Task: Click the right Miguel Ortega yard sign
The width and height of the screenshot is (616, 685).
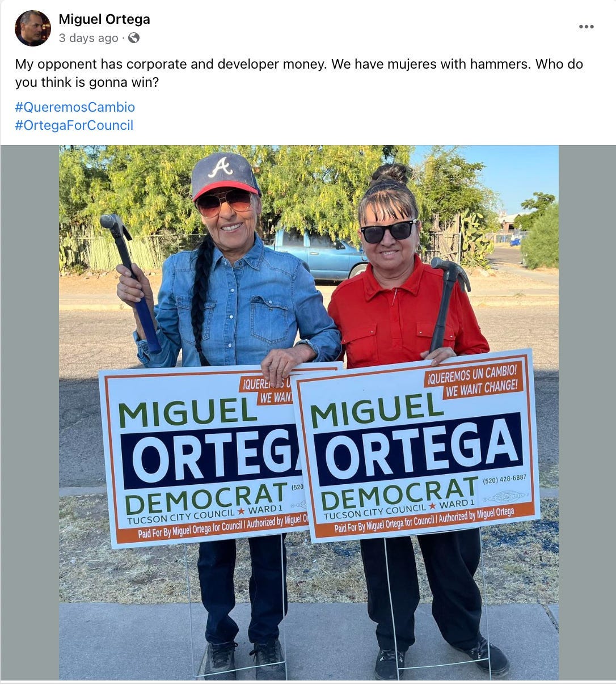Action: pyautogui.click(x=417, y=446)
